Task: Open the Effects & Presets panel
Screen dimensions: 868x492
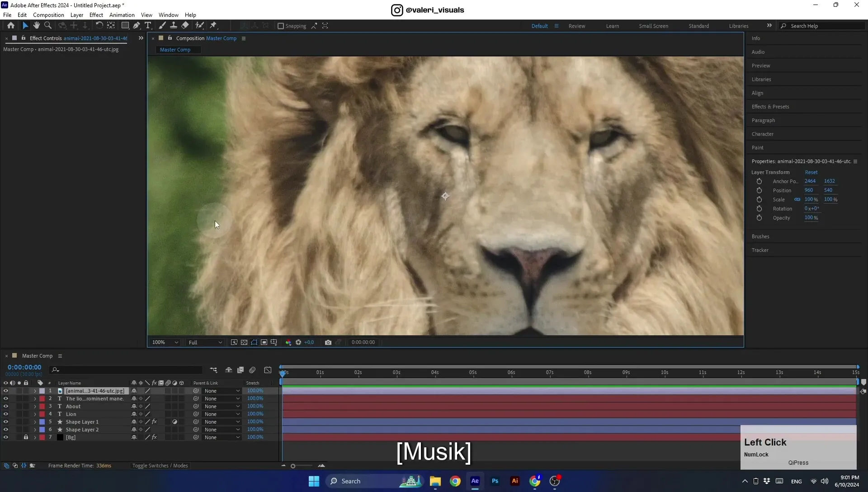Action: click(x=770, y=107)
